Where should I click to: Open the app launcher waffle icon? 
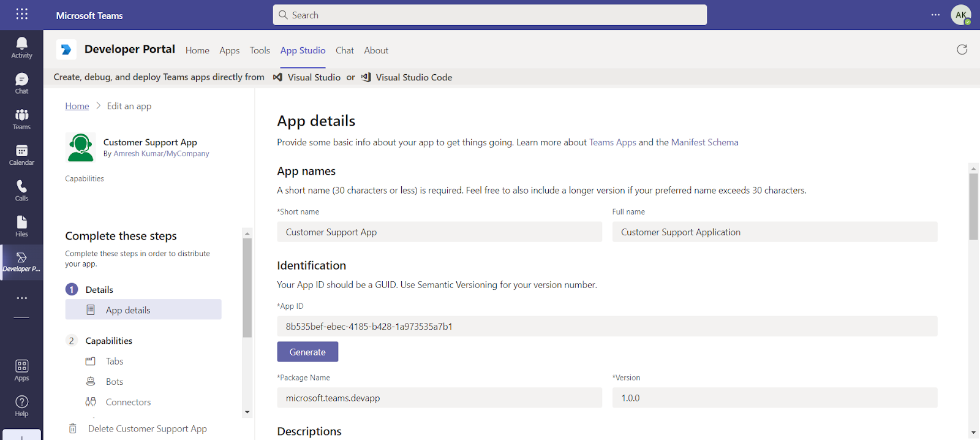click(x=22, y=13)
